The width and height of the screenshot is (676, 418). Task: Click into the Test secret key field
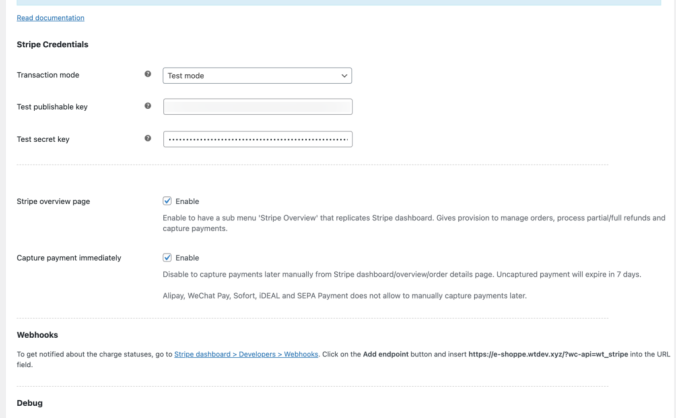pyautogui.click(x=257, y=138)
